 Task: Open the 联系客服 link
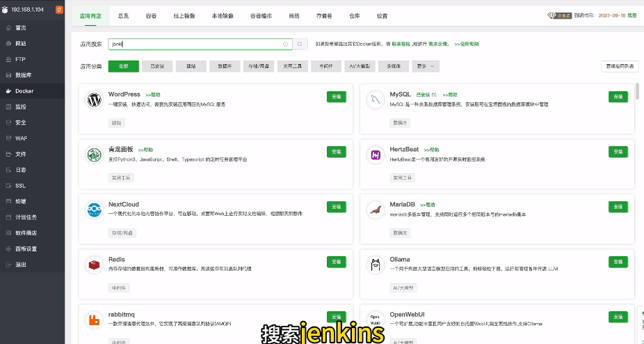point(401,44)
